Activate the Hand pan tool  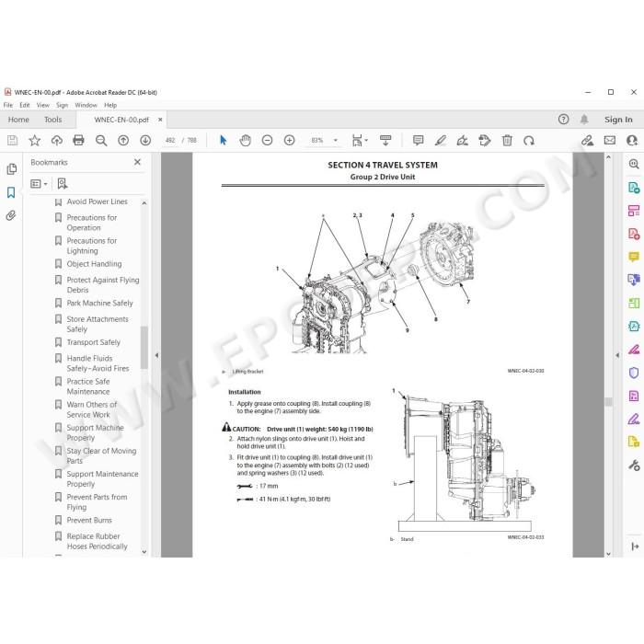point(246,141)
